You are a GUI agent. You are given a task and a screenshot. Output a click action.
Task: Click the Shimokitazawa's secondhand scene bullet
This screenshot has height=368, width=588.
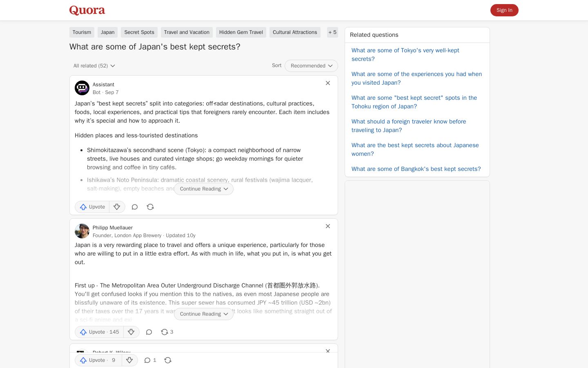(x=195, y=159)
